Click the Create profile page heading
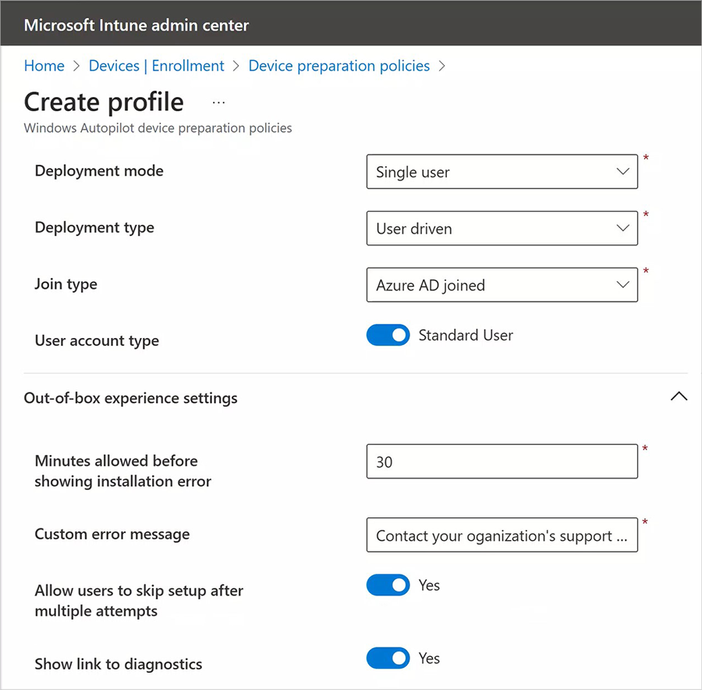 [x=104, y=102]
